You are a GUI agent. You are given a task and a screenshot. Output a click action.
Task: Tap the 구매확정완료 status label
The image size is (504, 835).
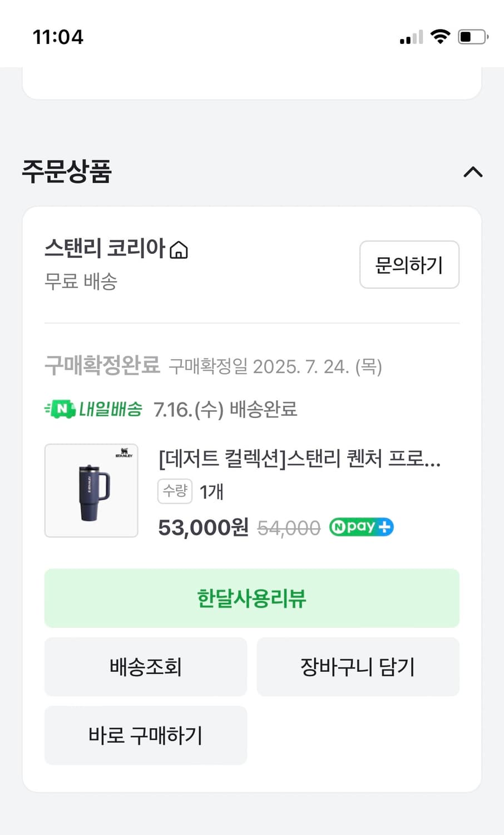click(x=102, y=365)
